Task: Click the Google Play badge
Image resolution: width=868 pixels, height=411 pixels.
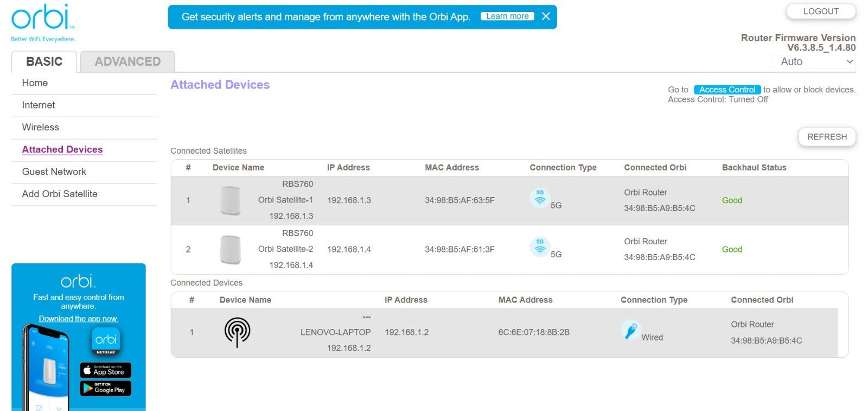Action: point(106,388)
